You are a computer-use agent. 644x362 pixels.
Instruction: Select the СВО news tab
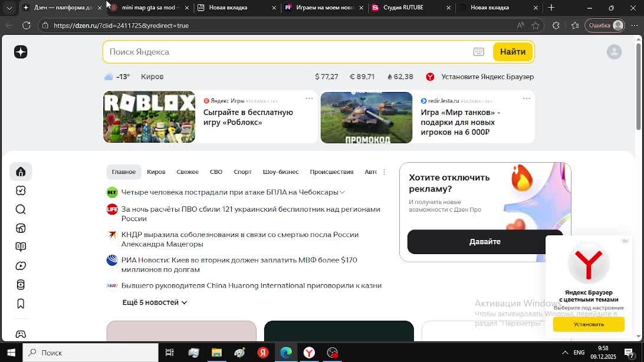(216, 172)
